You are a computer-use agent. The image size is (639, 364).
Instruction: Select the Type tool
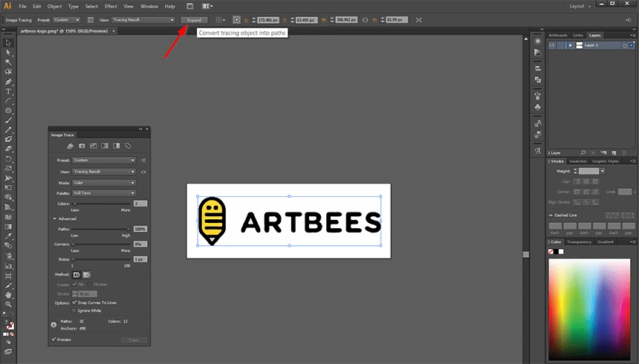(x=9, y=91)
